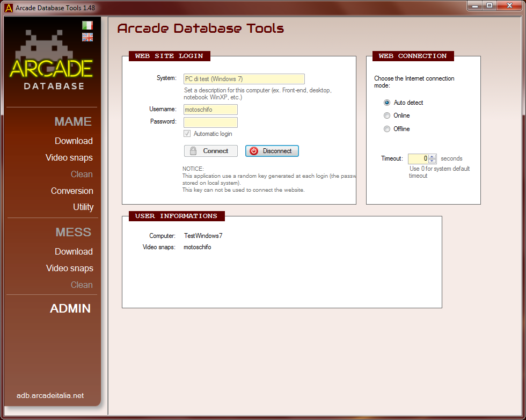Open MAME Video snaps page
526x420 pixels.
click(x=69, y=158)
